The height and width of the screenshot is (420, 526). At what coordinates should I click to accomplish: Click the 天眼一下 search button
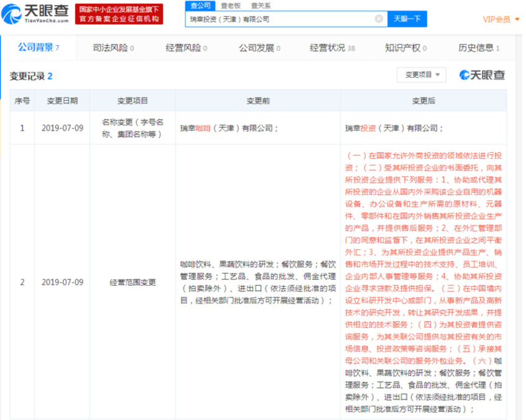407,19
